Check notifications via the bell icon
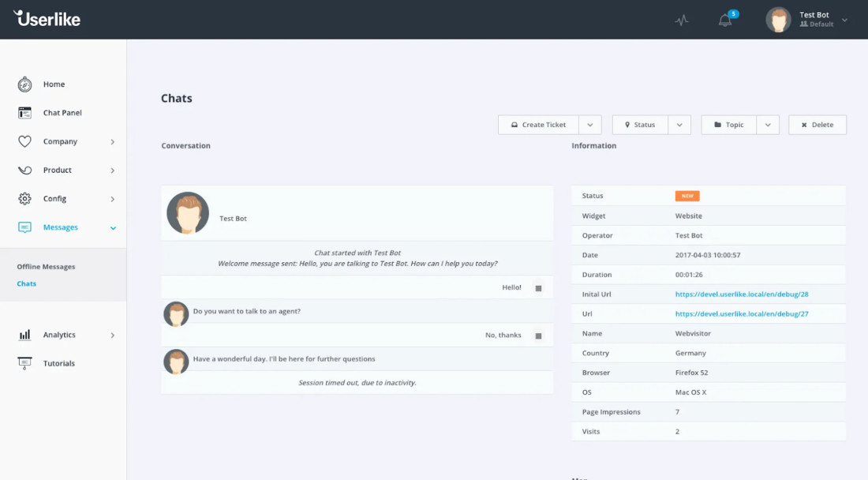 point(724,21)
